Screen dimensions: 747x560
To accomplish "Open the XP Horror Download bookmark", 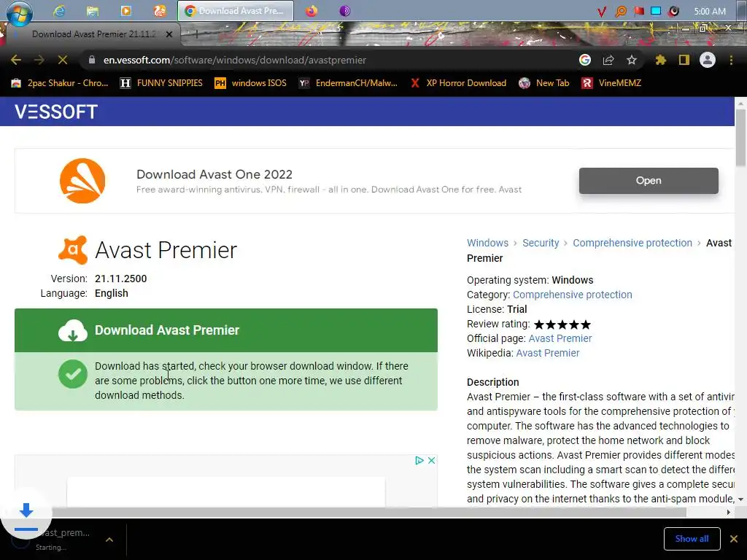I will click(458, 83).
